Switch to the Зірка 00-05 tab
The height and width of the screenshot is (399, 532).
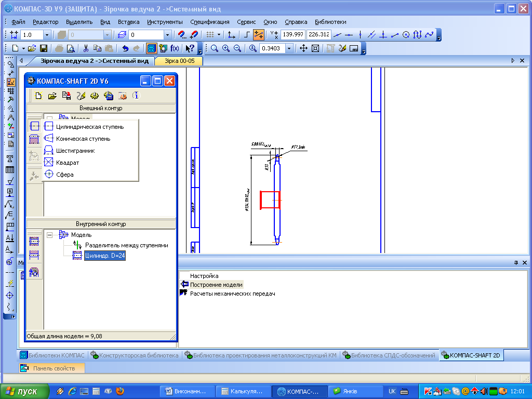tap(179, 61)
